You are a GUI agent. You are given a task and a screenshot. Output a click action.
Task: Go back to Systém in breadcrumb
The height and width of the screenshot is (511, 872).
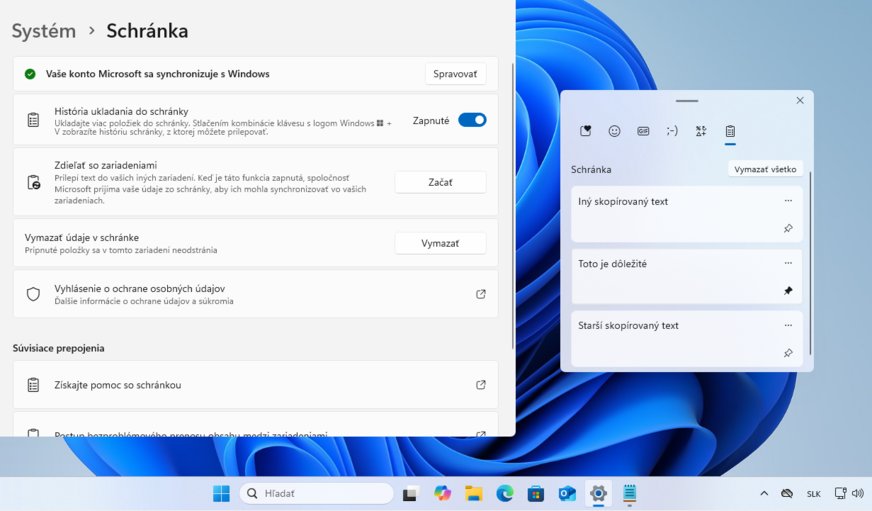44,31
